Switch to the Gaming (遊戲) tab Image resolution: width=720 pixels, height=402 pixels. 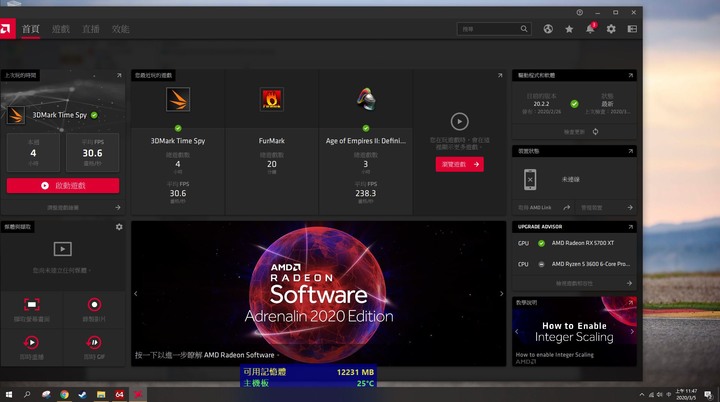point(61,29)
